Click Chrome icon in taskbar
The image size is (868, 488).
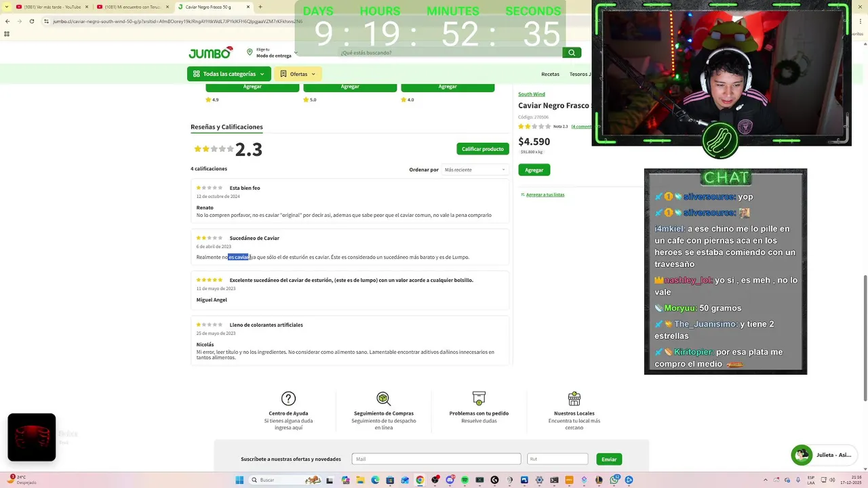(x=420, y=480)
